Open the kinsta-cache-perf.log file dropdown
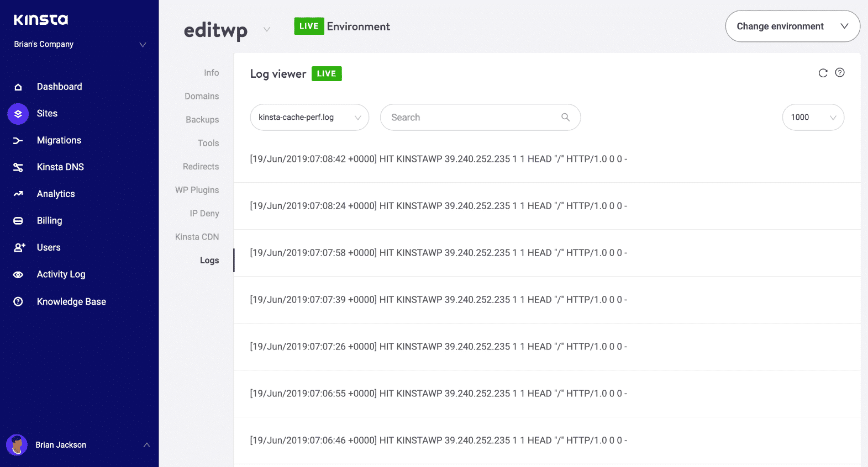868x467 pixels. (x=309, y=117)
